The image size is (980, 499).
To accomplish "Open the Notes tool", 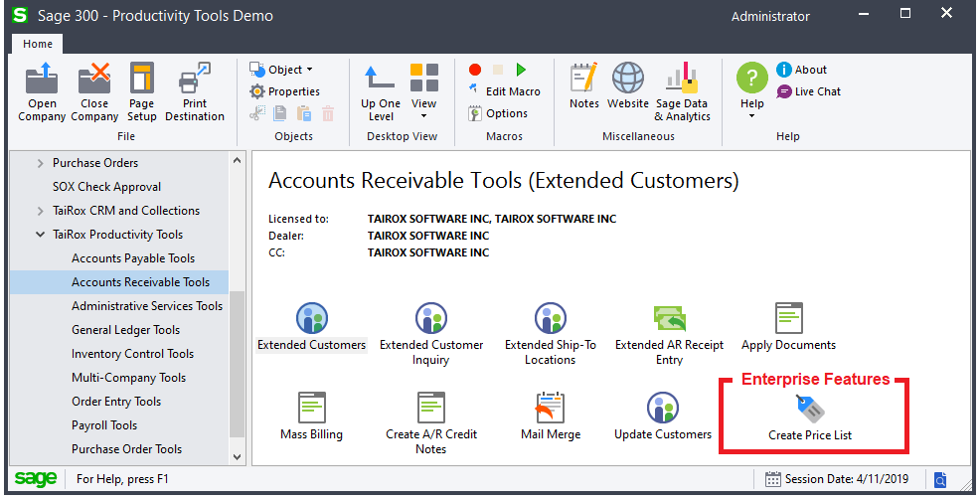I will coord(584,85).
